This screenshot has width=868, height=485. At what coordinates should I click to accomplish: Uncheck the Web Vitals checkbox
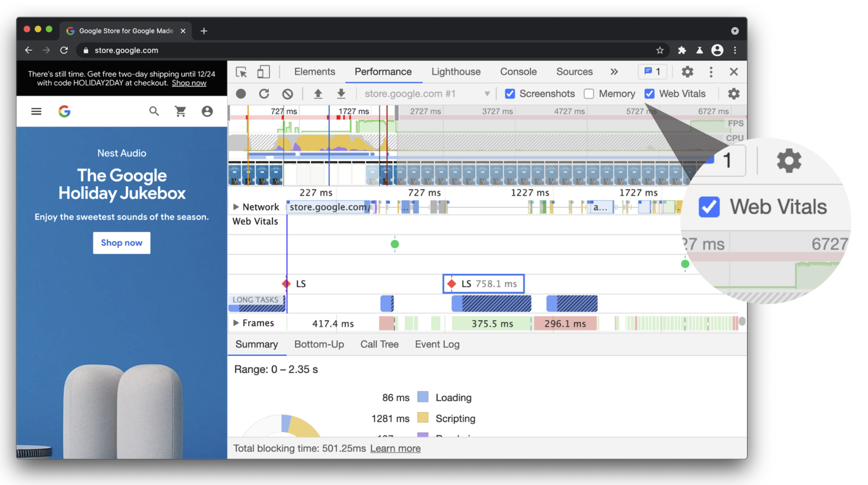(x=650, y=93)
